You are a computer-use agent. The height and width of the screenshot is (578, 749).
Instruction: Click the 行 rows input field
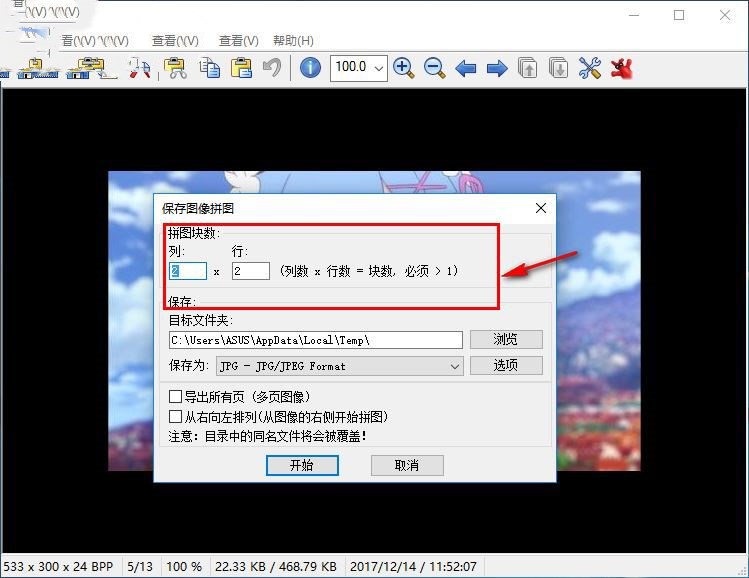coord(251,271)
